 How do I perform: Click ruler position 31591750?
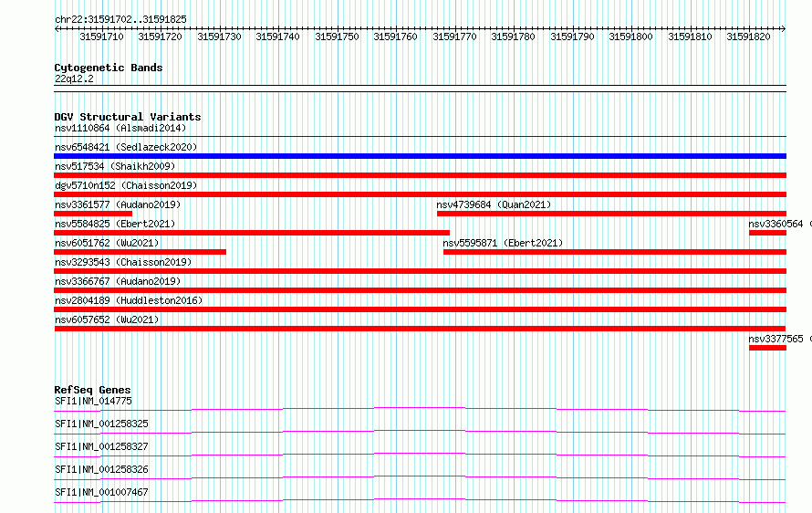point(337,37)
